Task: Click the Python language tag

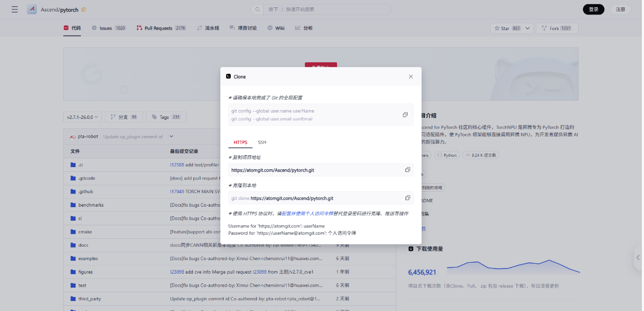Action: [x=446, y=155]
